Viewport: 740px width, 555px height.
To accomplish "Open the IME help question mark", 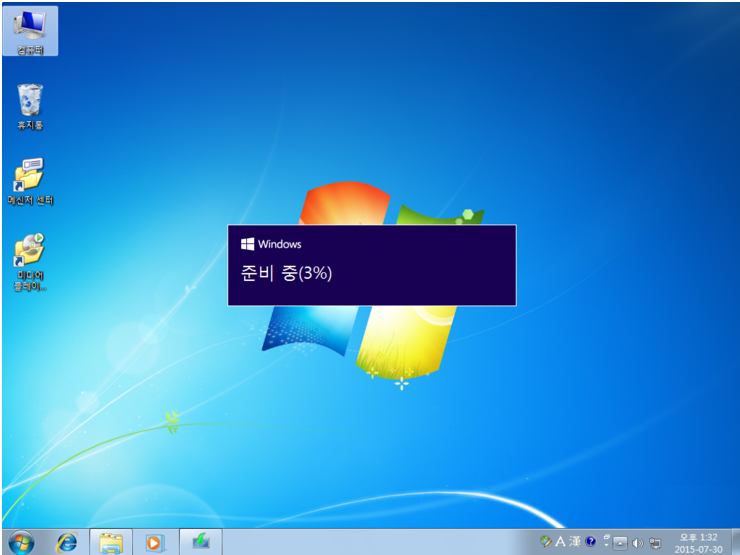I will point(591,542).
